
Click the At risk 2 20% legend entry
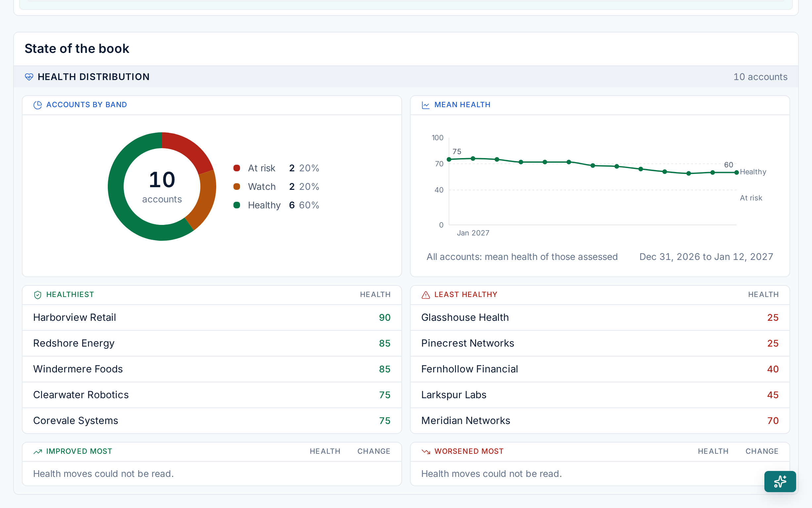click(276, 168)
